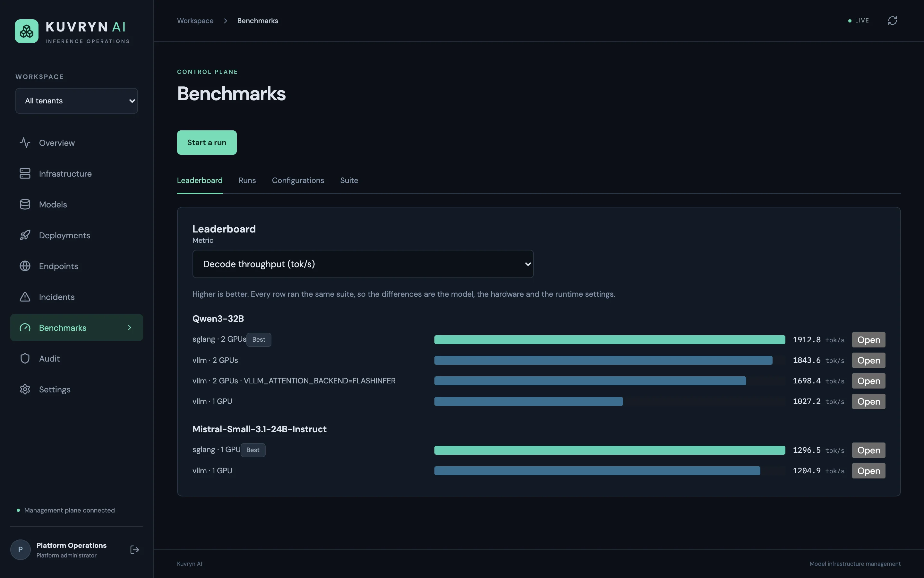Screen dimensions: 924x578
Task: Click the Workspace breadcrumb link
Action: tap(195, 21)
